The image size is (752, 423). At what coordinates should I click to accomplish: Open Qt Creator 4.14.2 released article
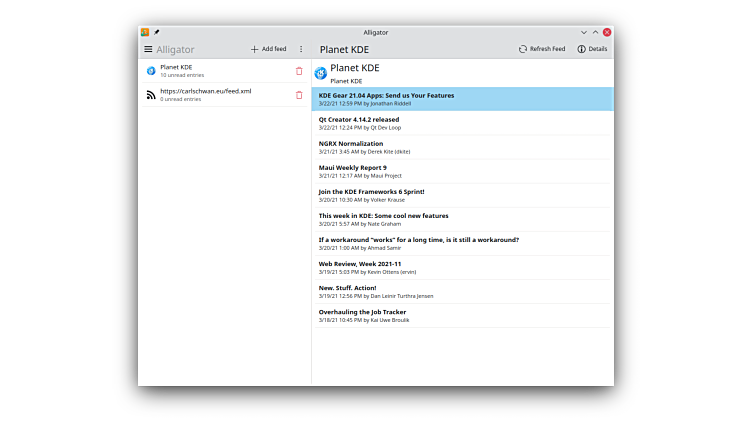[358, 119]
